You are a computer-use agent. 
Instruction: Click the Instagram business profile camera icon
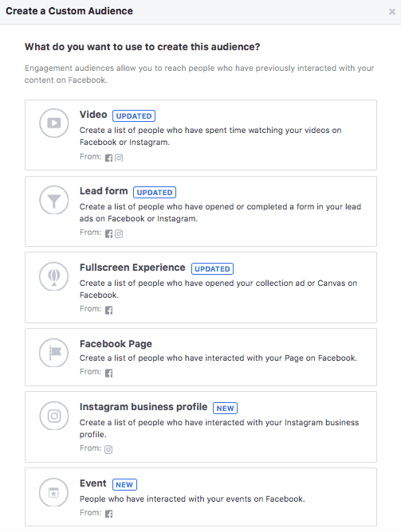coord(54,416)
